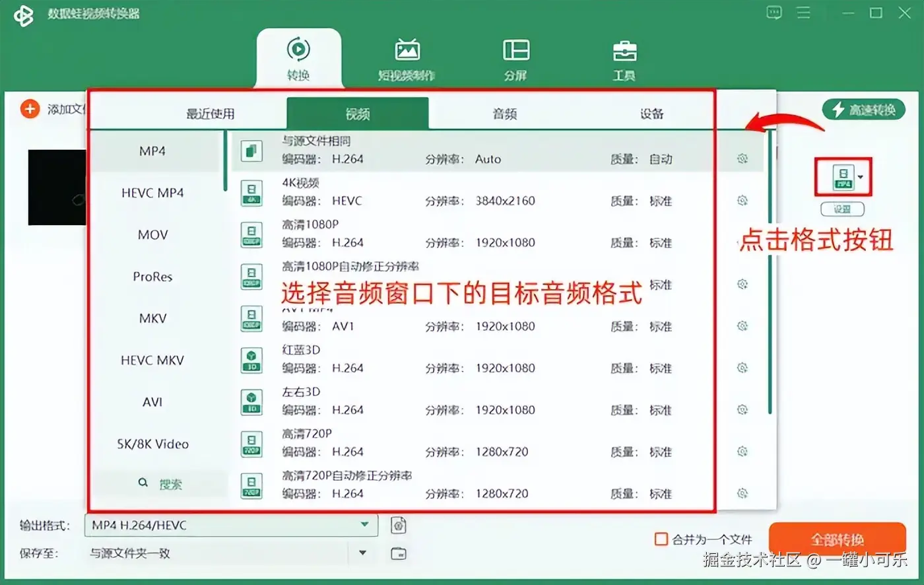The image size is (924, 585).
Task: Select HEVC MP4 in the format list
Action: [152, 193]
